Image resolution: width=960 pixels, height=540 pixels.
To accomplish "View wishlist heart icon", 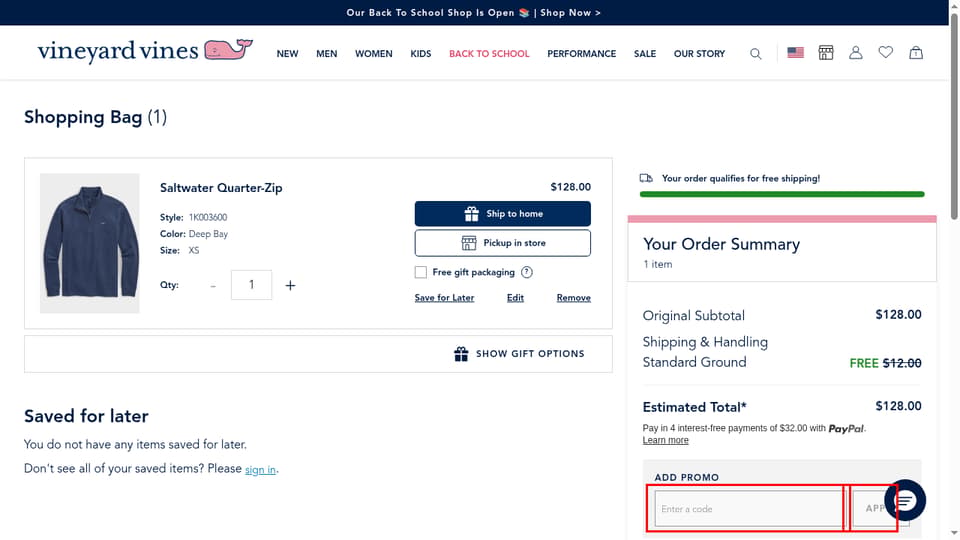I will click(885, 53).
